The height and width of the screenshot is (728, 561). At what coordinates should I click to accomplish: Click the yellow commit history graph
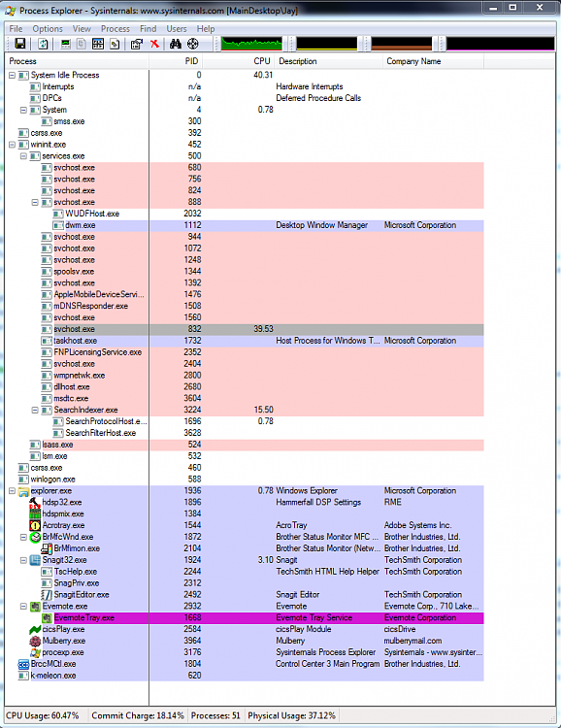point(327,44)
